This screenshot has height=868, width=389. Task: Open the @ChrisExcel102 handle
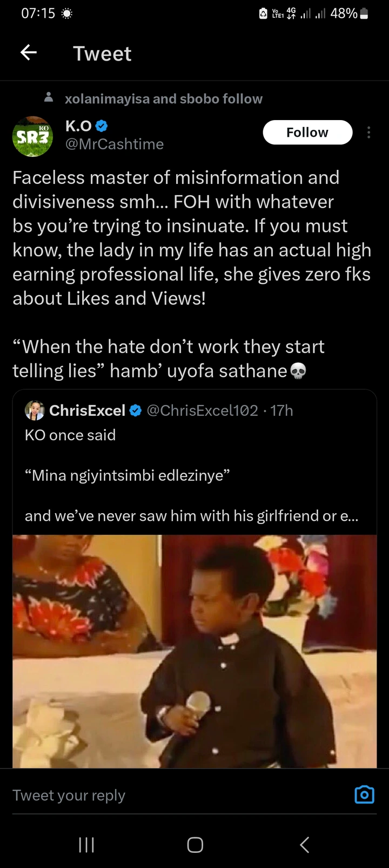(x=202, y=411)
